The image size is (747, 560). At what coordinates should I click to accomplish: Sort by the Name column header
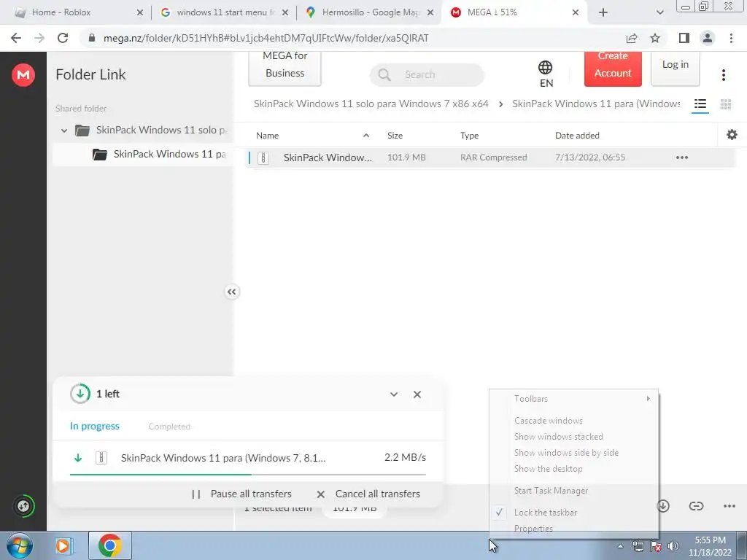click(267, 135)
